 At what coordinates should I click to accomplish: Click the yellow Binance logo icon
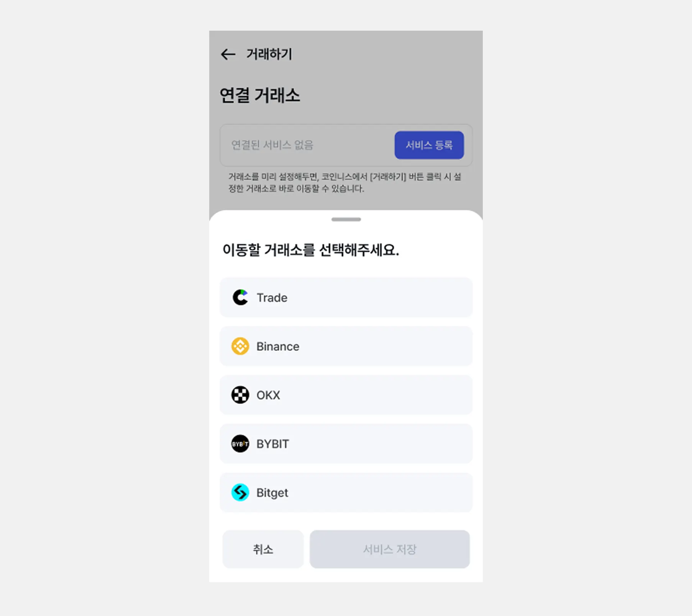[x=240, y=346]
